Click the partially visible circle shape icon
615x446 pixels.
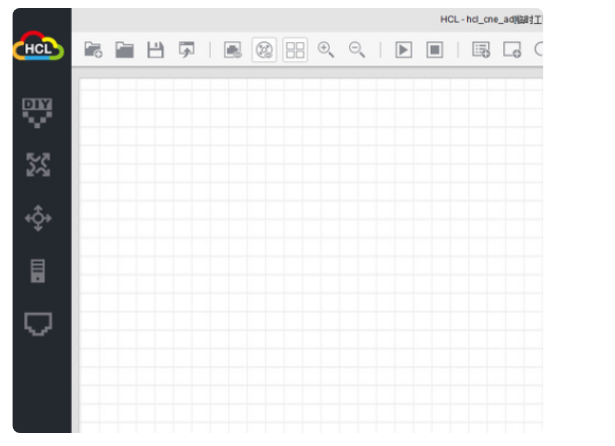[x=539, y=49]
